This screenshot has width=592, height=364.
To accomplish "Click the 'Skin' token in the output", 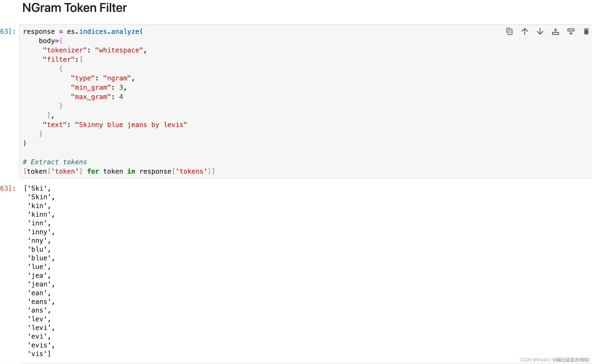I will point(39,197).
